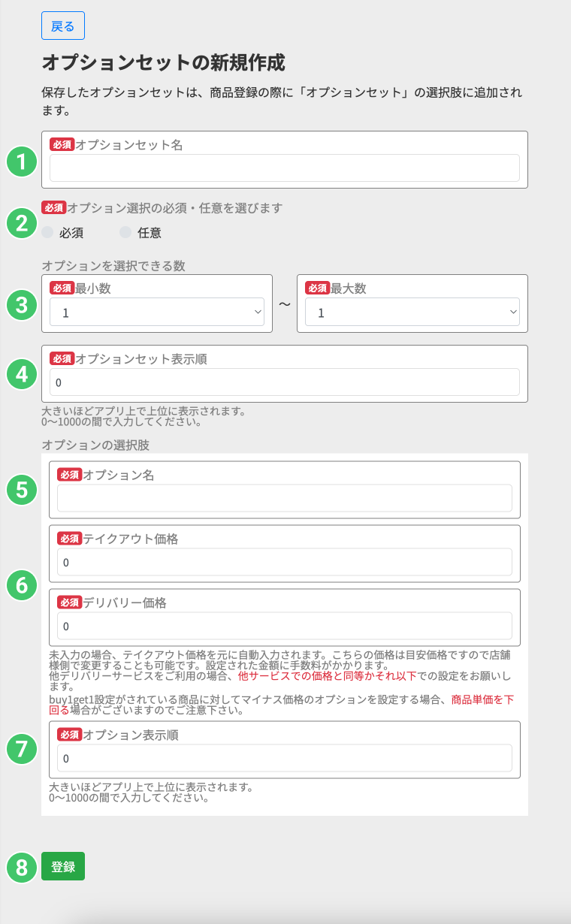Viewport: 571px width, 924px height.
Task: Click the green number 6 badge
Action: click(22, 584)
